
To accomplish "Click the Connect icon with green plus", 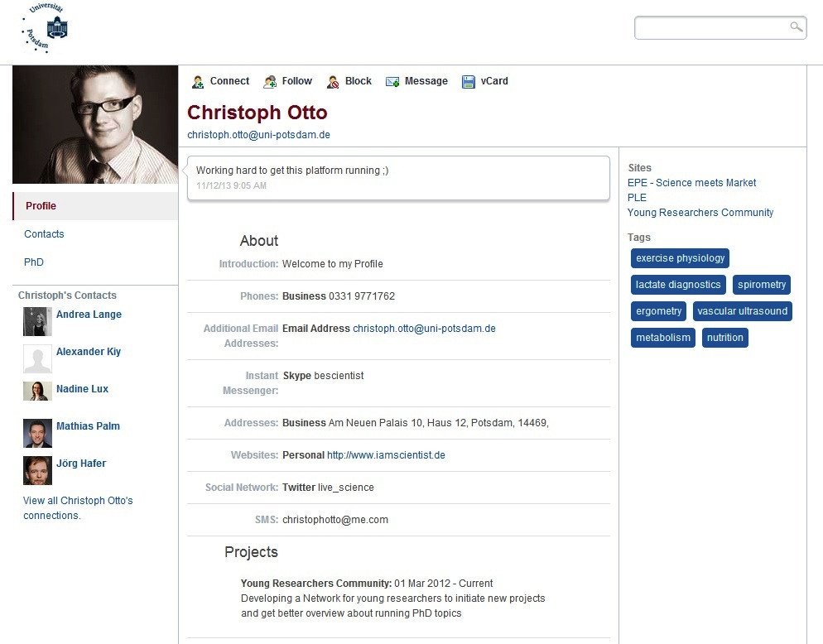I will [x=198, y=82].
